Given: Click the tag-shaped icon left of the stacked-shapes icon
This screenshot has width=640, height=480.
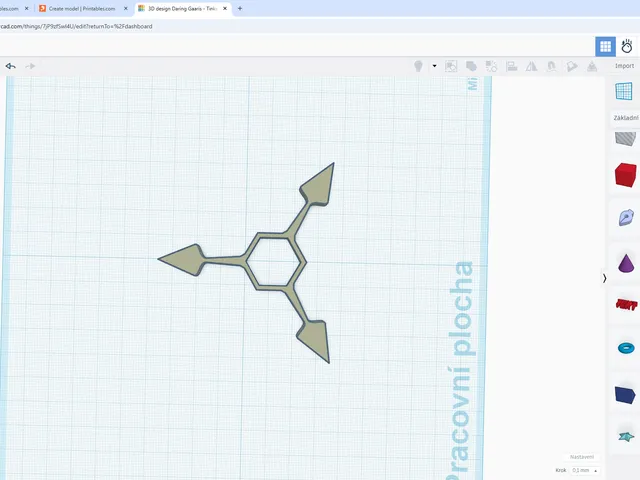Looking at the screenshot, I should click(572, 66).
